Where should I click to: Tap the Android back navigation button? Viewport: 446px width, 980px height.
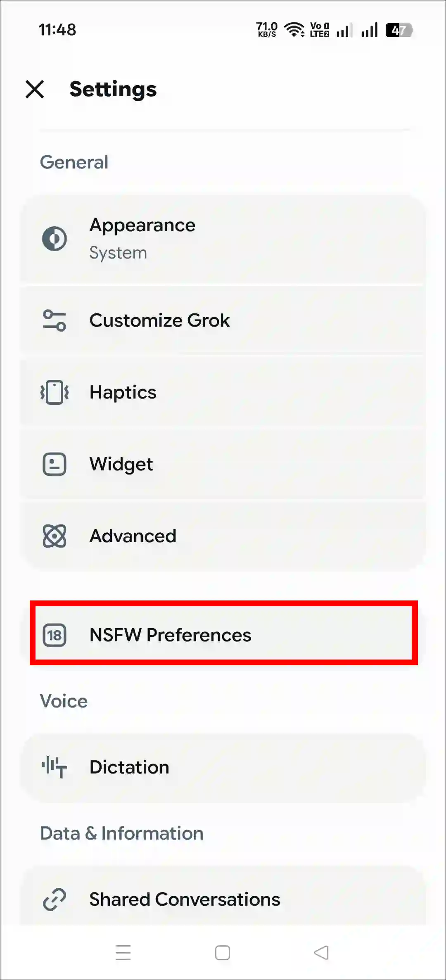322,953
